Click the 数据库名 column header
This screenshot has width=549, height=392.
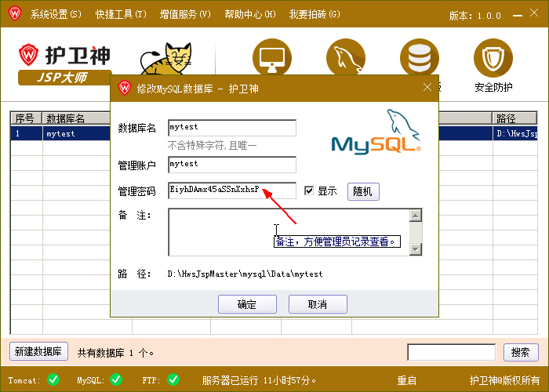coord(76,118)
